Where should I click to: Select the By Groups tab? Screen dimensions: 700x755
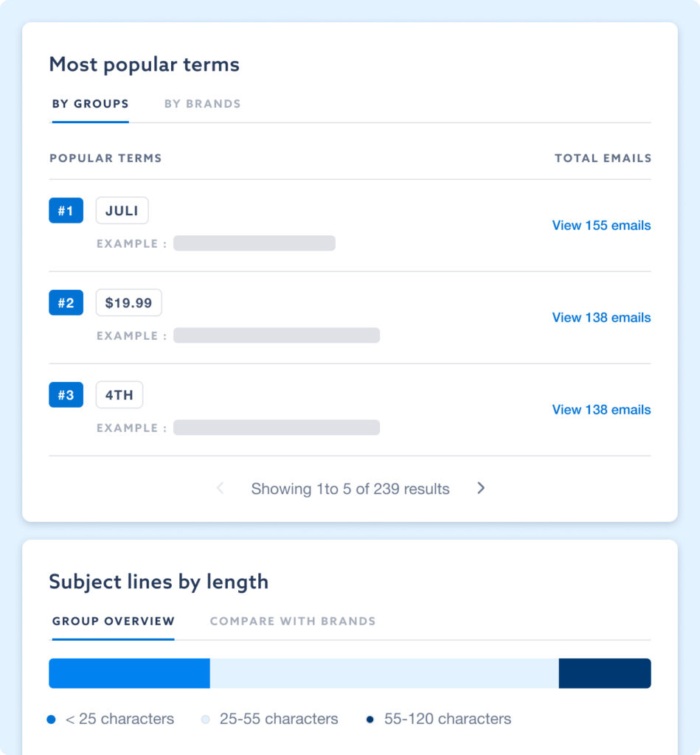point(91,104)
